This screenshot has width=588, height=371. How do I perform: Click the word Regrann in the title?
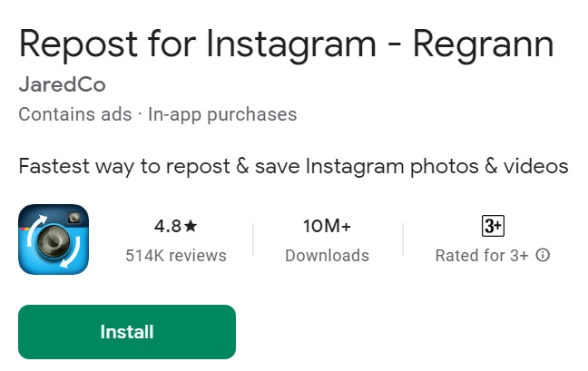point(484,45)
